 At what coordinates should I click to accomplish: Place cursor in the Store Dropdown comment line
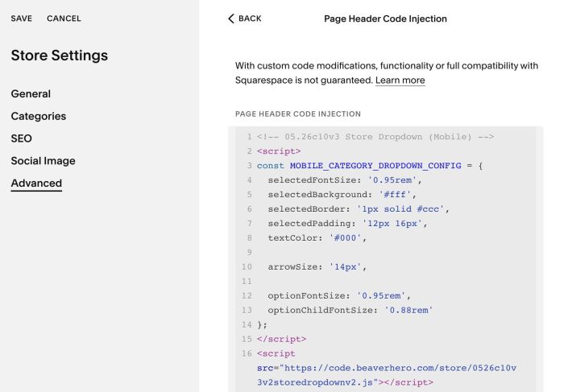coord(375,137)
